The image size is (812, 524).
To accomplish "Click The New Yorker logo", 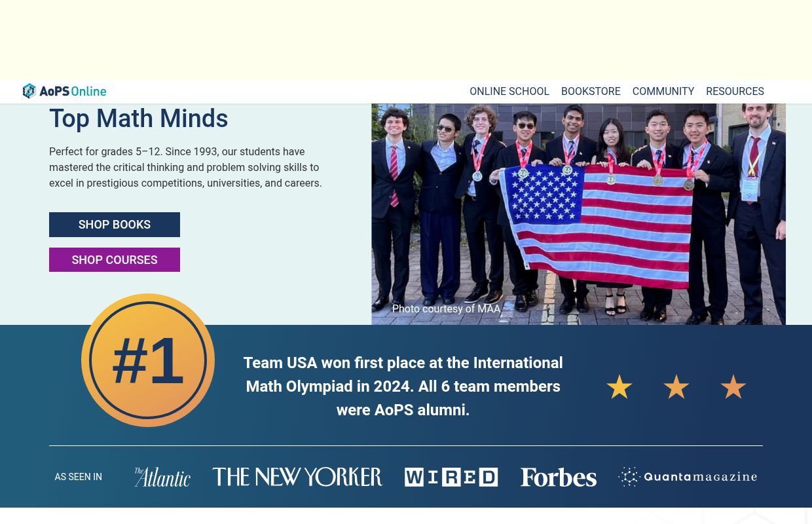I will pos(297,477).
